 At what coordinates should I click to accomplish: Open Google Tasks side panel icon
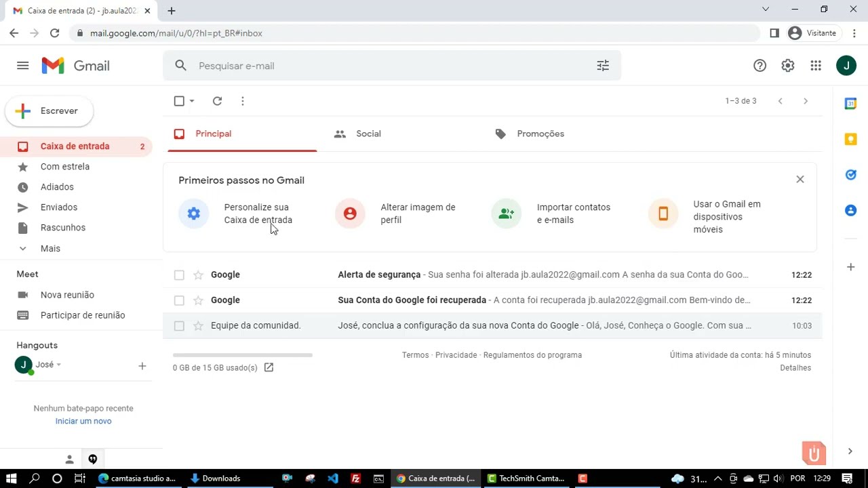[850, 175]
